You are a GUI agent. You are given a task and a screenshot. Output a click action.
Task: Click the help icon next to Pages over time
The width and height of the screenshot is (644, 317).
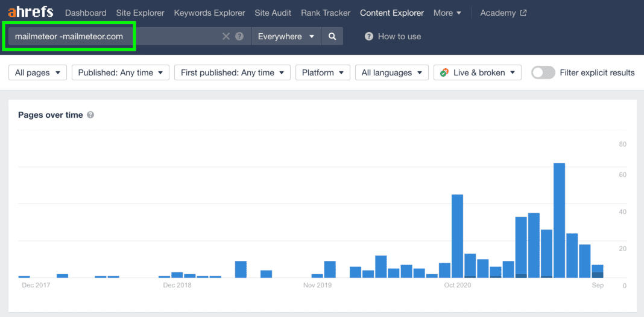(x=91, y=115)
